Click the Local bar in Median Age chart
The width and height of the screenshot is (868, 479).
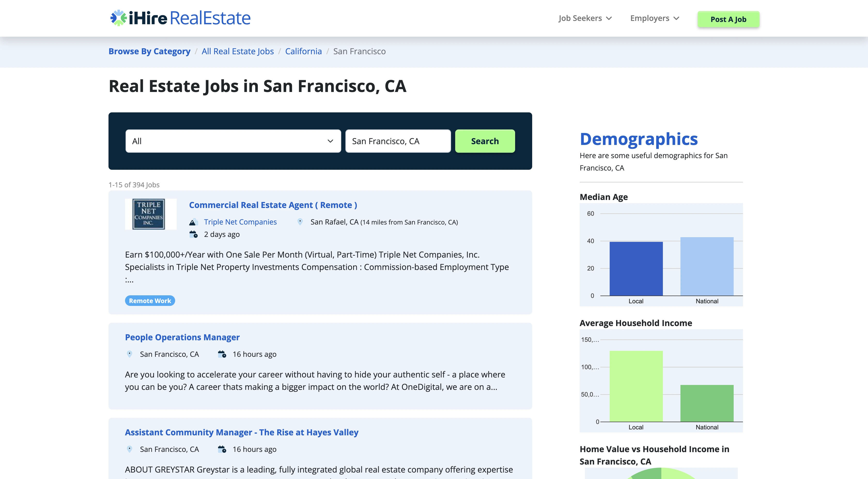pos(636,269)
